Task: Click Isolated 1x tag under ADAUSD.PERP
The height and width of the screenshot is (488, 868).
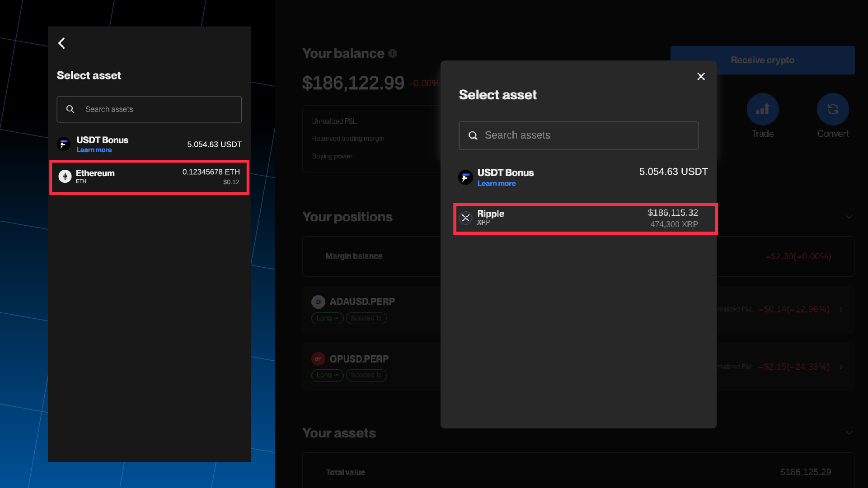Action: [x=366, y=318]
